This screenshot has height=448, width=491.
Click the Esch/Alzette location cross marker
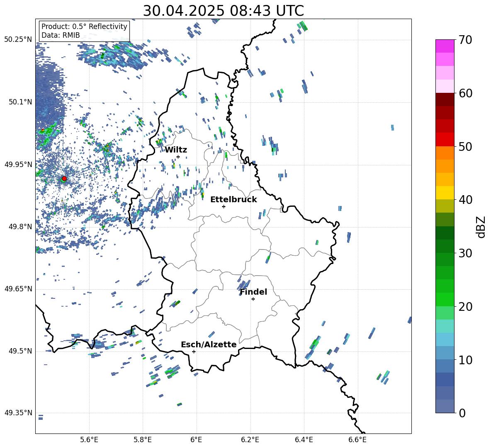(194, 351)
